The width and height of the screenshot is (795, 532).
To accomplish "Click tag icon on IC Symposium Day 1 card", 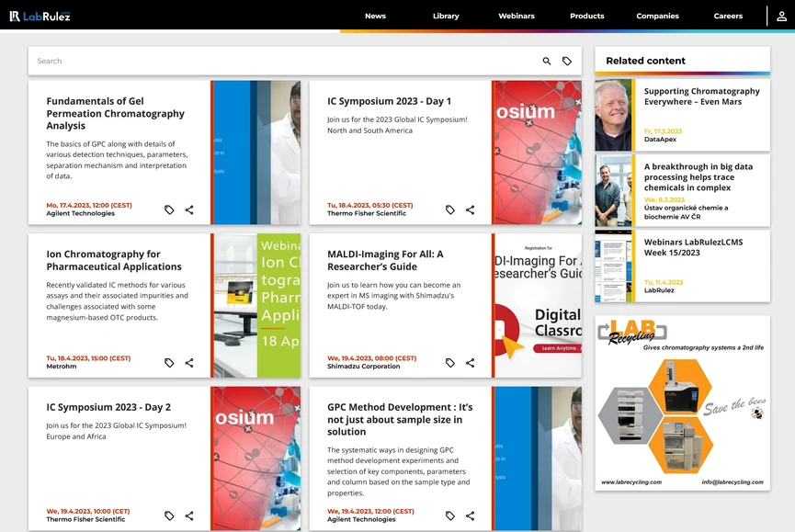I will [450, 209].
